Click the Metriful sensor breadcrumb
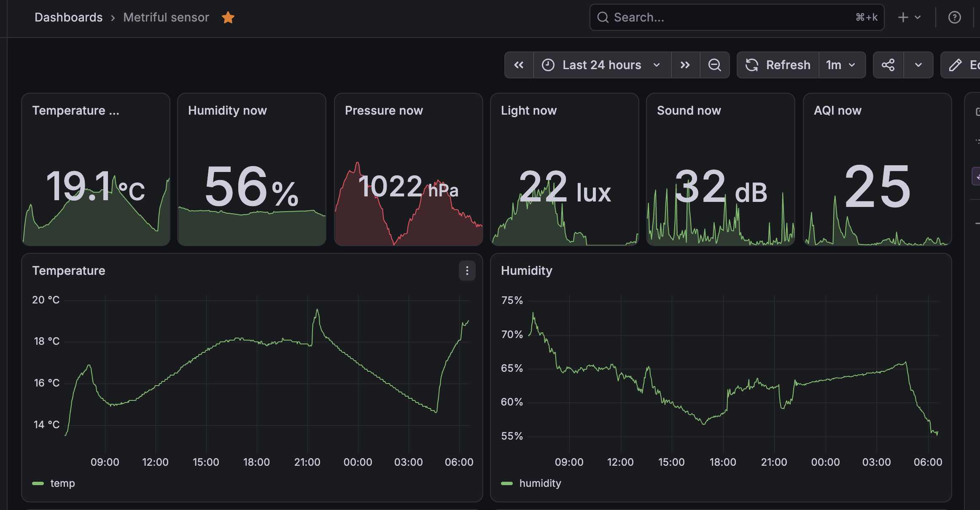 coord(166,17)
